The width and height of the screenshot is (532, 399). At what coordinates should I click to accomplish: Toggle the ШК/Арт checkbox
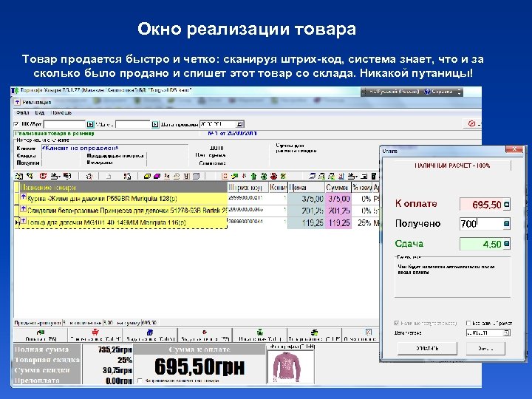[16, 124]
